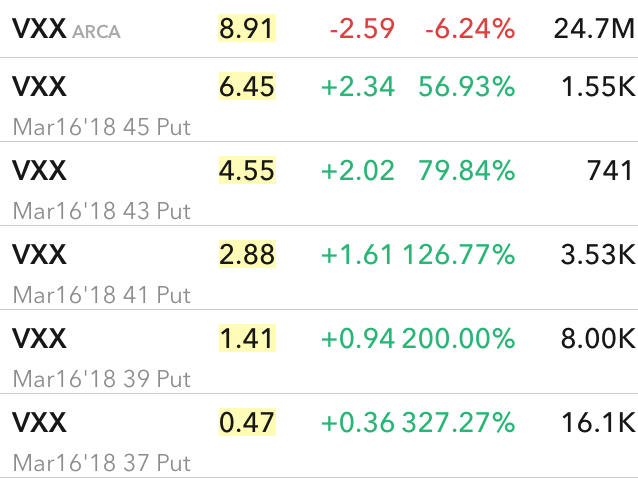The image size is (638, 478).
Task: Tap the 741 volume cell
Action: click(x=610, y=170)
